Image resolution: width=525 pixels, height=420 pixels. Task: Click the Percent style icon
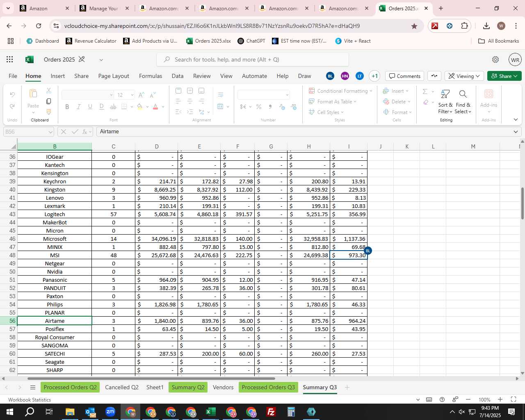pyautogui.click(x=259, y=107)
